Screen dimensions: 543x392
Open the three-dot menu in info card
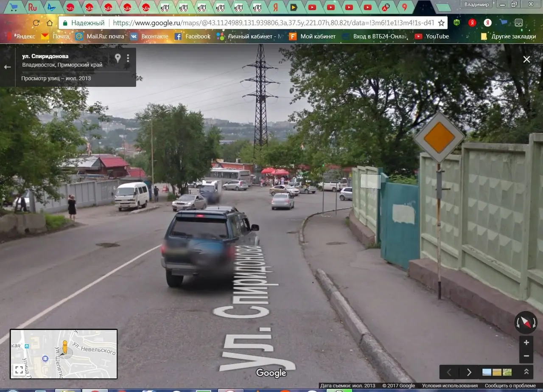click(x=128, y=58)
